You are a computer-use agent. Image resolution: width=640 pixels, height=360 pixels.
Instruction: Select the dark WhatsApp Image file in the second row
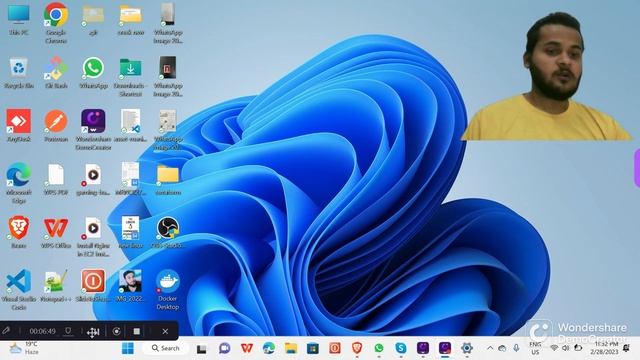pos(168,76)
